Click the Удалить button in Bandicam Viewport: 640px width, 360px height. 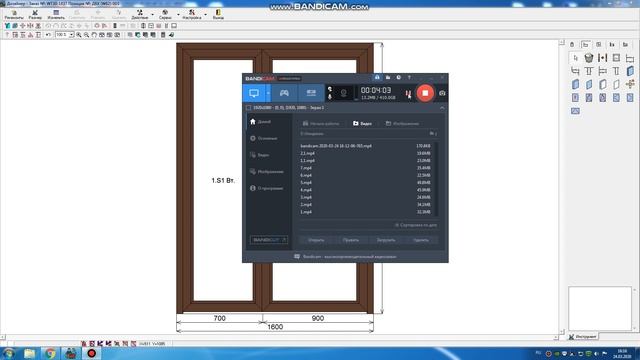click(421, 240)
